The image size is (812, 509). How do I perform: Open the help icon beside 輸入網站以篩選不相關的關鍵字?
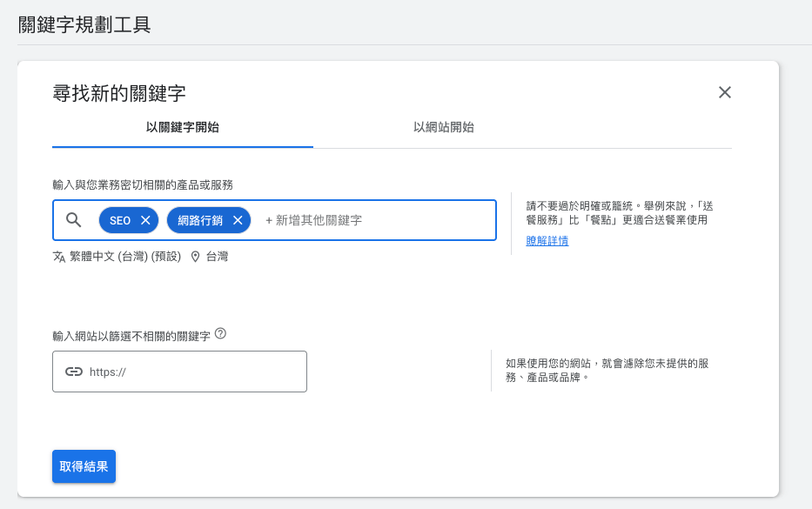(x=219, y=332)
